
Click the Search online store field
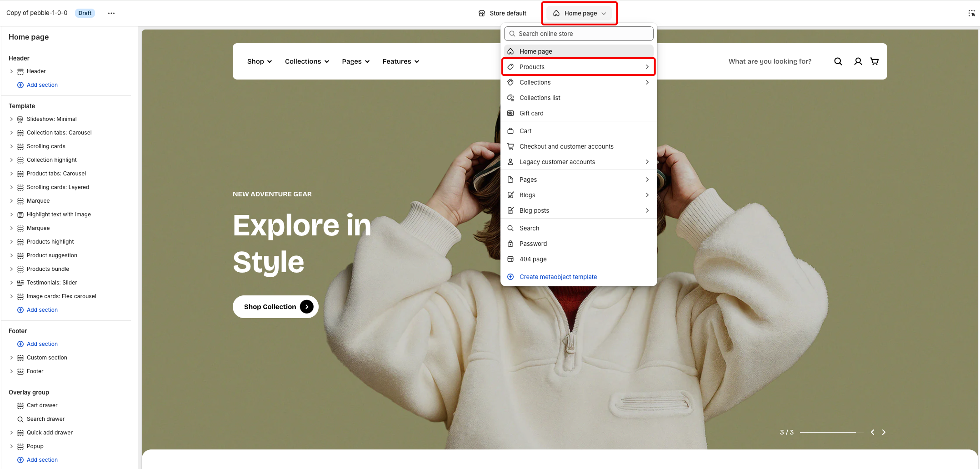tap(579, 34)
